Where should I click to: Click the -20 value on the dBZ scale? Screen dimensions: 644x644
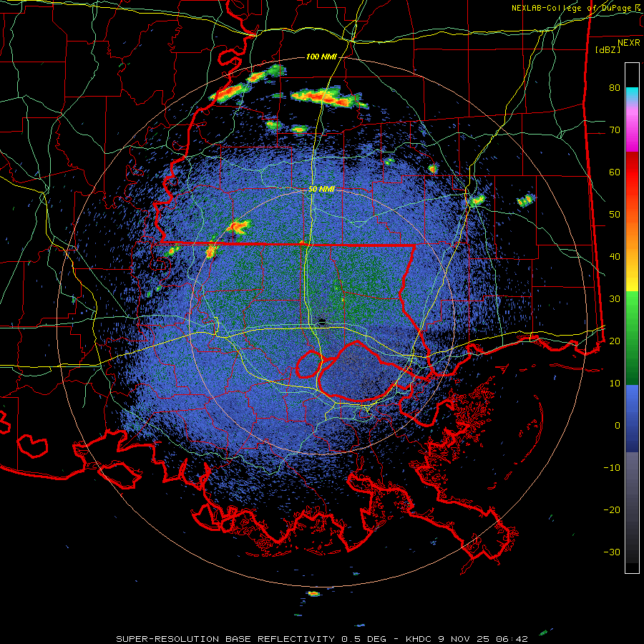click(x=612, y=509)
